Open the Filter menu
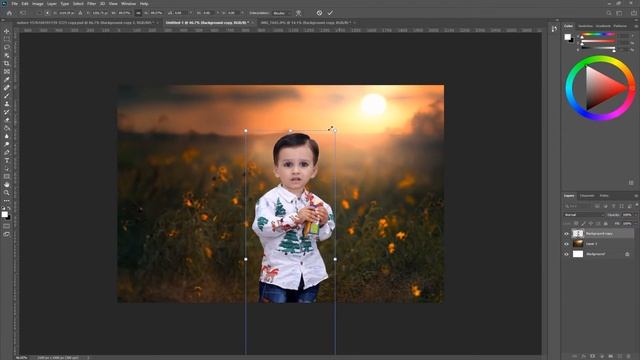This screenshot has height=360, width=640. tap(91, 4)
